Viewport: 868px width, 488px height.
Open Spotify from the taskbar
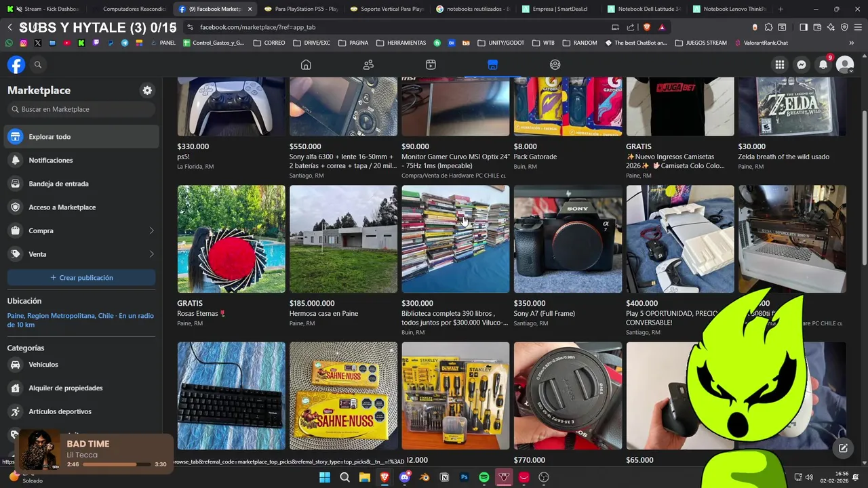(484, 477)
